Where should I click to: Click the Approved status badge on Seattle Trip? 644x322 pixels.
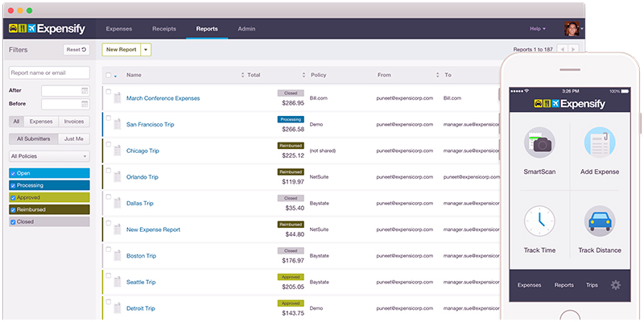click(x=291, y=277)
